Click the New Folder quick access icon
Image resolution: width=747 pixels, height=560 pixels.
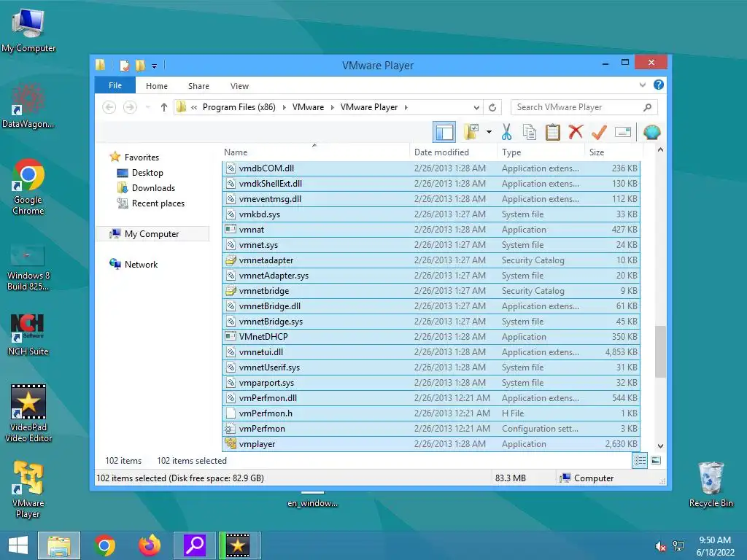tap(140, 65)
